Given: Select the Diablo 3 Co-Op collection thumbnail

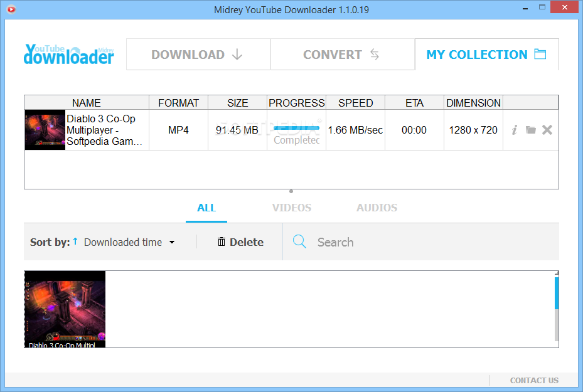Looking at the screenshot, I should pyautogui.click(x=65, y=309).
